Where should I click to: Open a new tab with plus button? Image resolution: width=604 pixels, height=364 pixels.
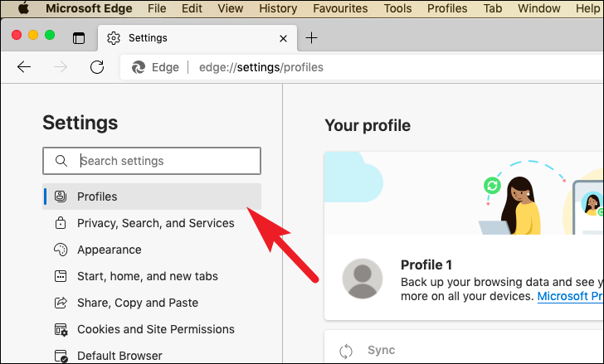311,37
